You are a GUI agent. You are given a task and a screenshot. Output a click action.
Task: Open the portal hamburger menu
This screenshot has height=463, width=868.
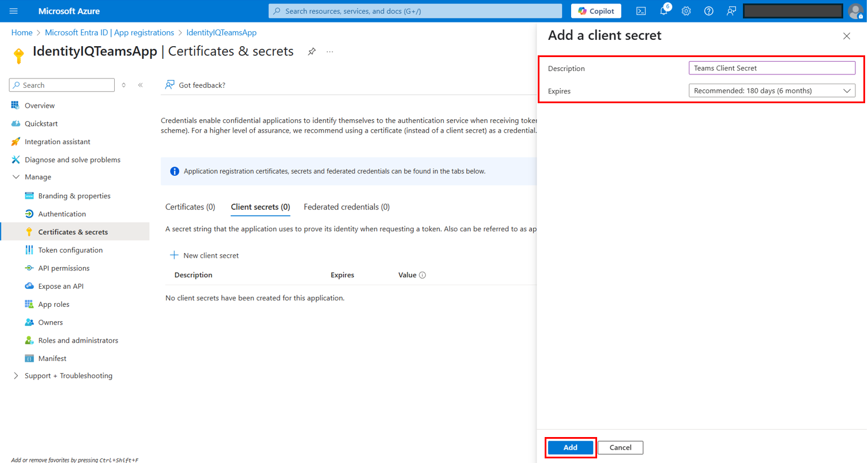[14, 11]
